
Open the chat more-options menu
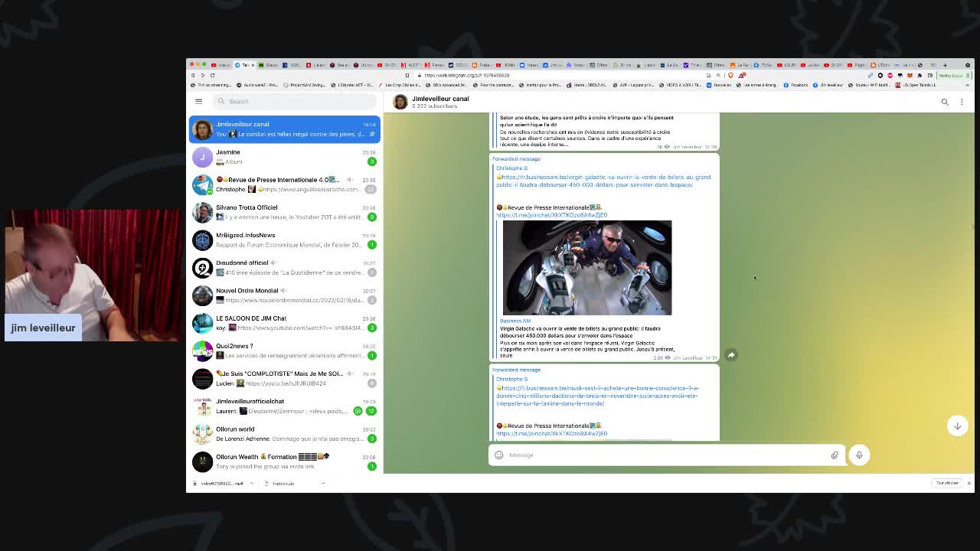962,102
